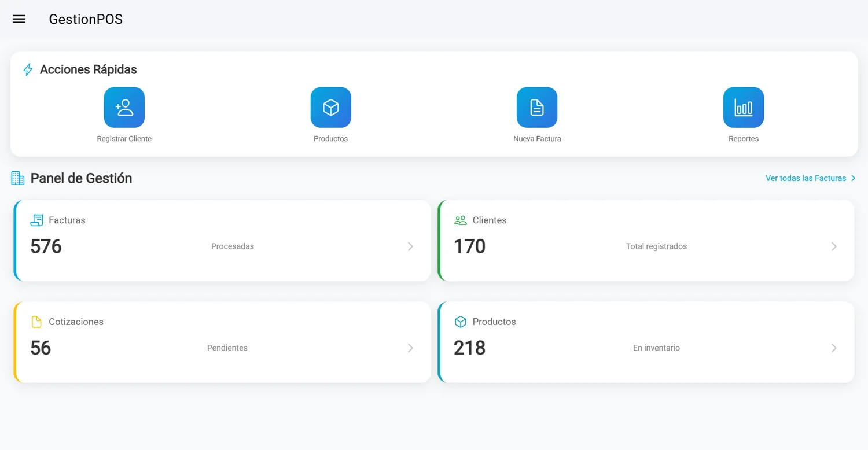Click the 576 invoices count
Image resolution: width=868 pixels, height=450 pixels.
46,246
